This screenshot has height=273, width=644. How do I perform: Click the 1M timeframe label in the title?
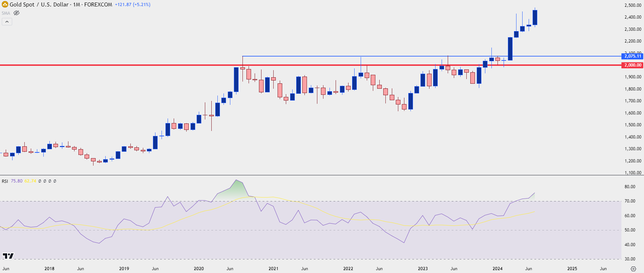[x=76, y=5]
